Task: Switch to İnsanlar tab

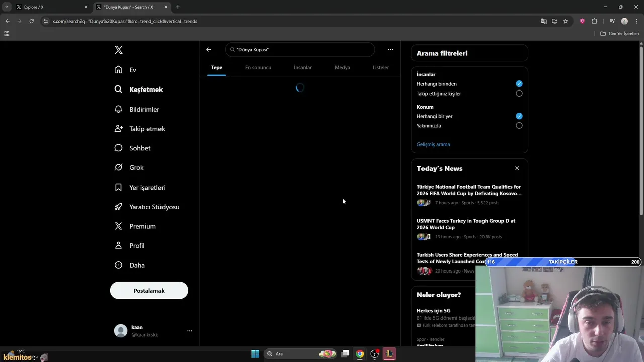Action: [303, 67]
